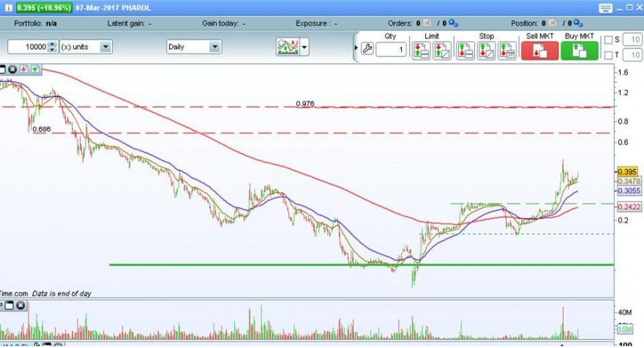This screenshot has width=644, height=348.
Task: Click the green Buy MKT button
Action: click(x=579, y=51)
